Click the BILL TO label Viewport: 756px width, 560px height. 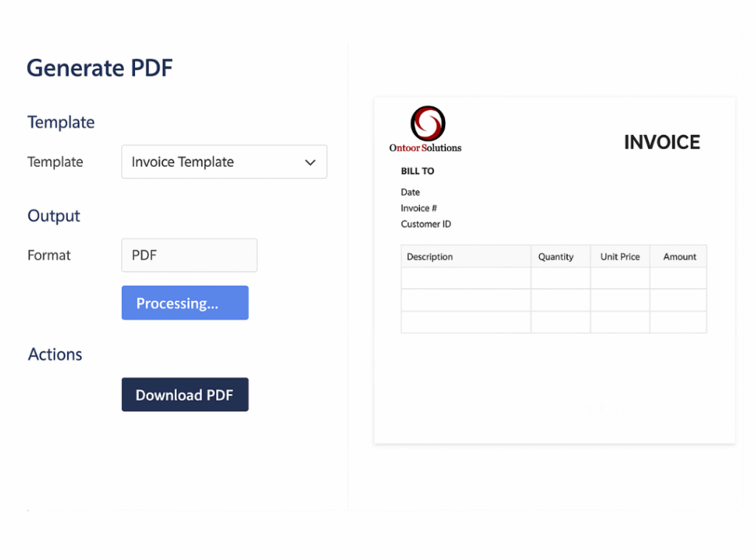[417, 171]
